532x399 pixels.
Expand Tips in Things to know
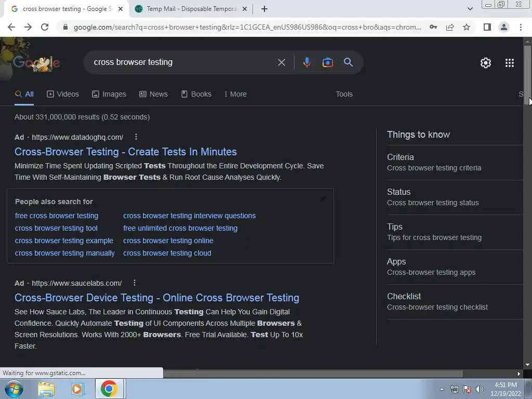455,232
